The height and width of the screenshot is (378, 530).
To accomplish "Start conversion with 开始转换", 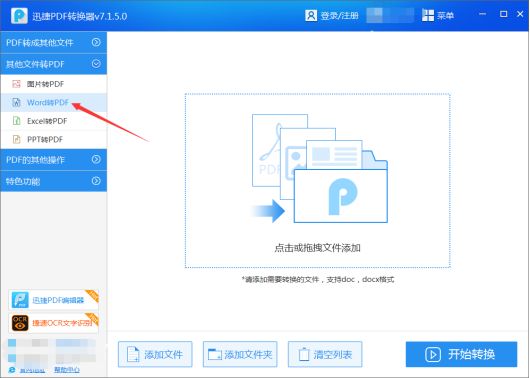I will tap(461, 354).
